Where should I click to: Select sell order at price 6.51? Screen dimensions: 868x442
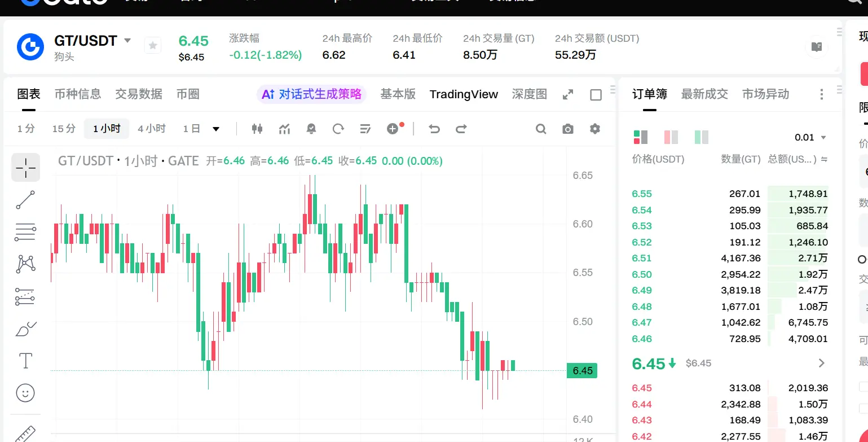[x=730, y=258]
